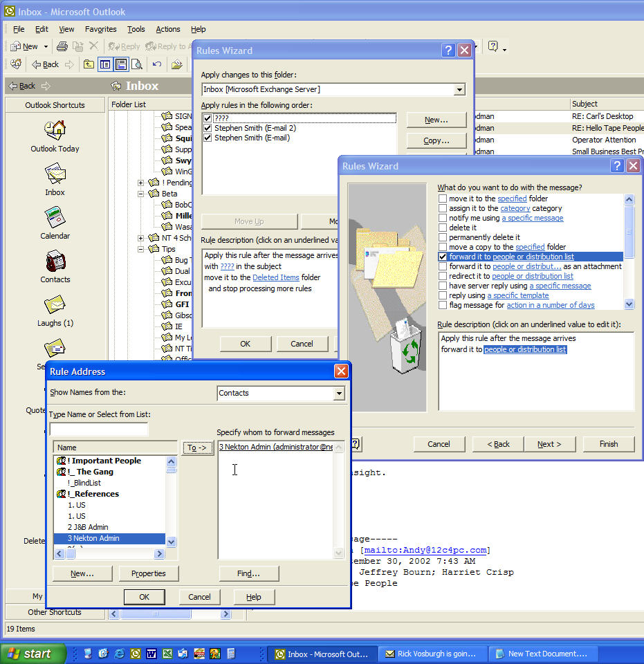
Task: Open the Actions menu
Action: coord(167,29)
